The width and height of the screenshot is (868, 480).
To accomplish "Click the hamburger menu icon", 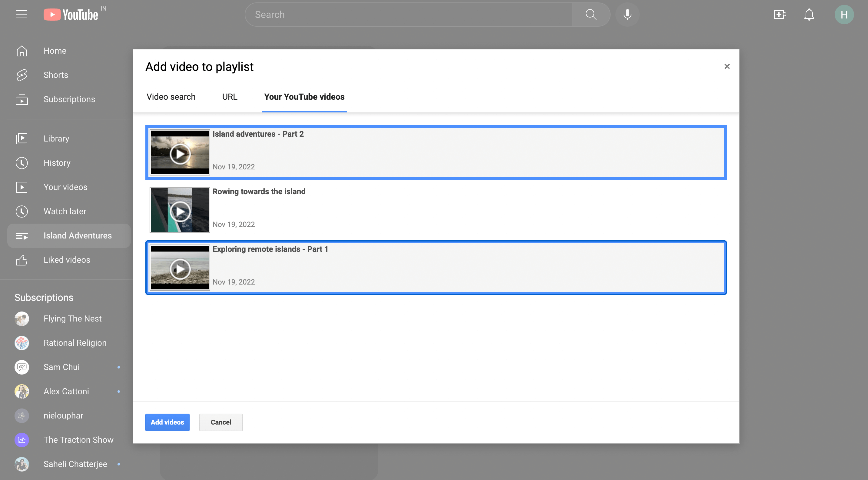I will (21, 14).
